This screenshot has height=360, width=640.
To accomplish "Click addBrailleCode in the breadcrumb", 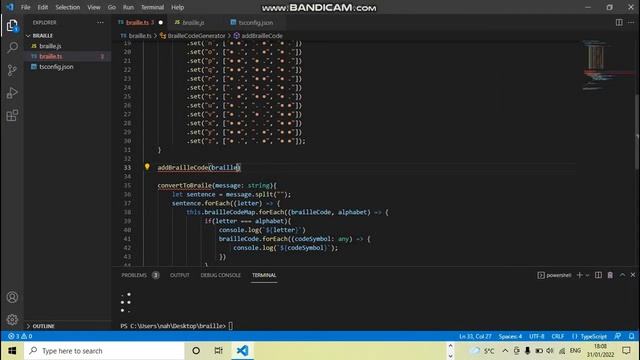I will tap(262, 36).
